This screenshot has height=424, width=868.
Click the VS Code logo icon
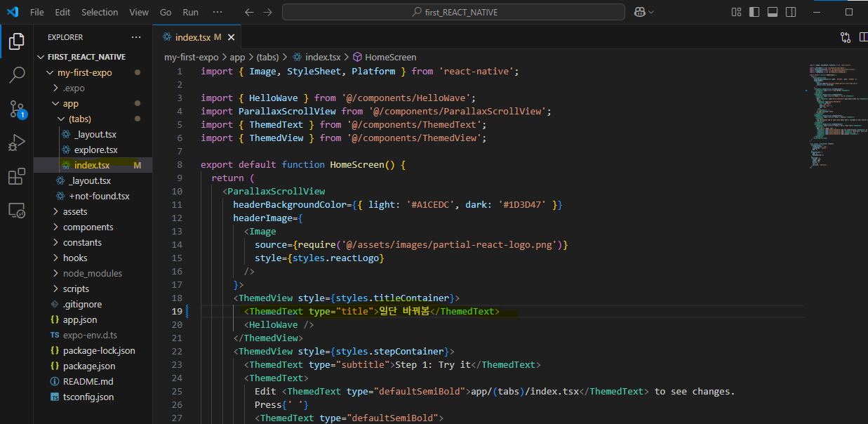pyautogui.click(x=13, y=12)
